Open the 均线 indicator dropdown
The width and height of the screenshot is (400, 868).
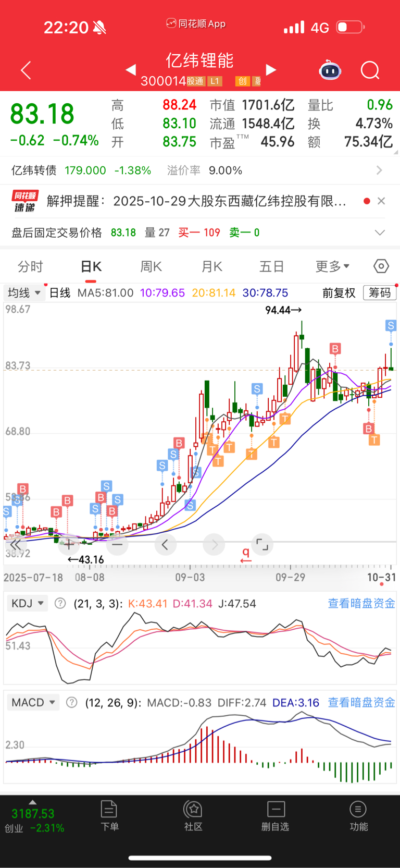23,292
